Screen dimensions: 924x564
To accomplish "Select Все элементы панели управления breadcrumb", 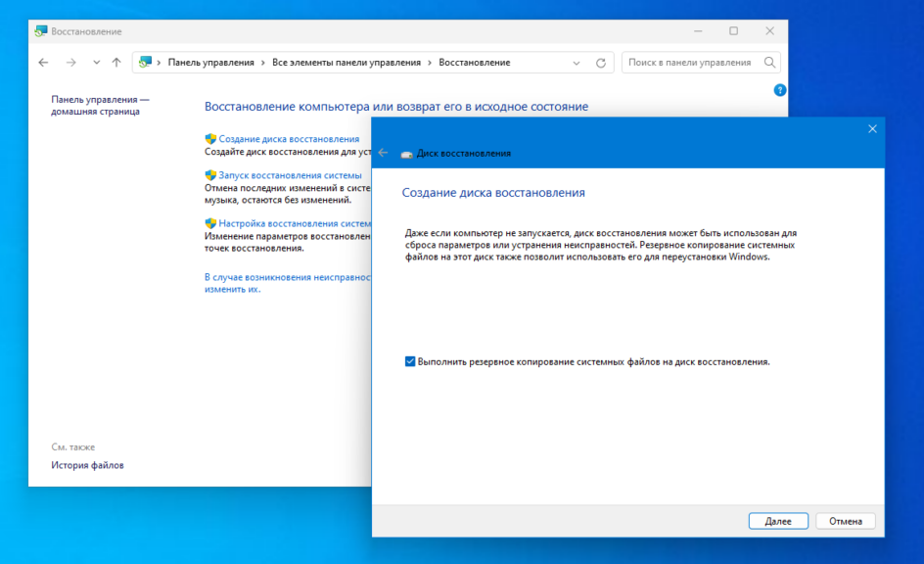I will tap(346, 63).
